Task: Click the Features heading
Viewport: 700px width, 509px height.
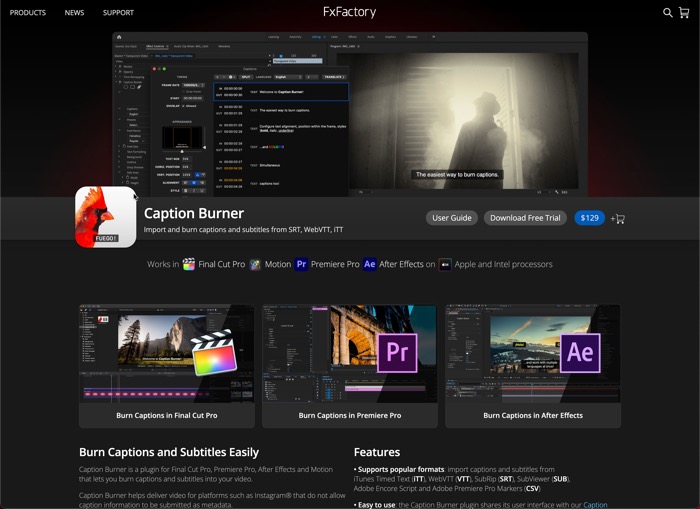Action: (x=377, y=452)
